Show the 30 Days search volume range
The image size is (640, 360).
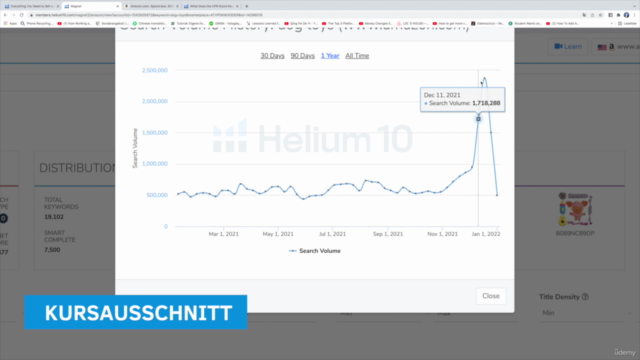tap(272, 56)
